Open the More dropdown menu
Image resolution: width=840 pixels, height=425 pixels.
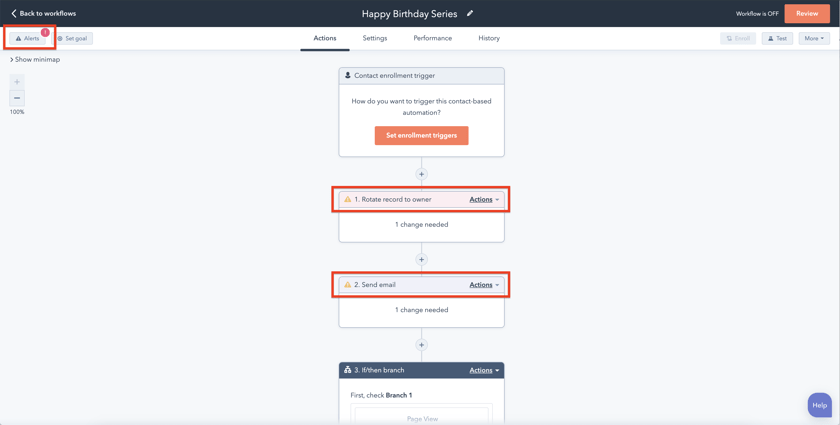(x=814, y=38)
